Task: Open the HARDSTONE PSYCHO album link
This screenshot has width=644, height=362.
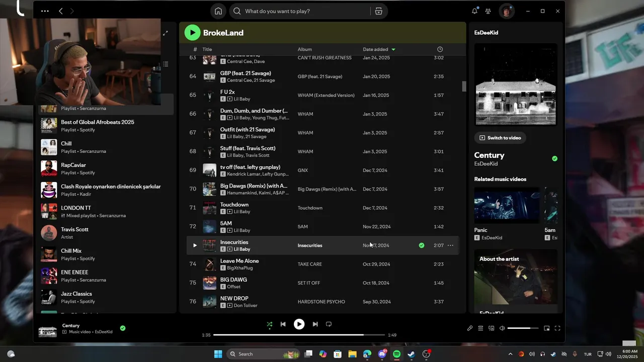Action: 321,302
